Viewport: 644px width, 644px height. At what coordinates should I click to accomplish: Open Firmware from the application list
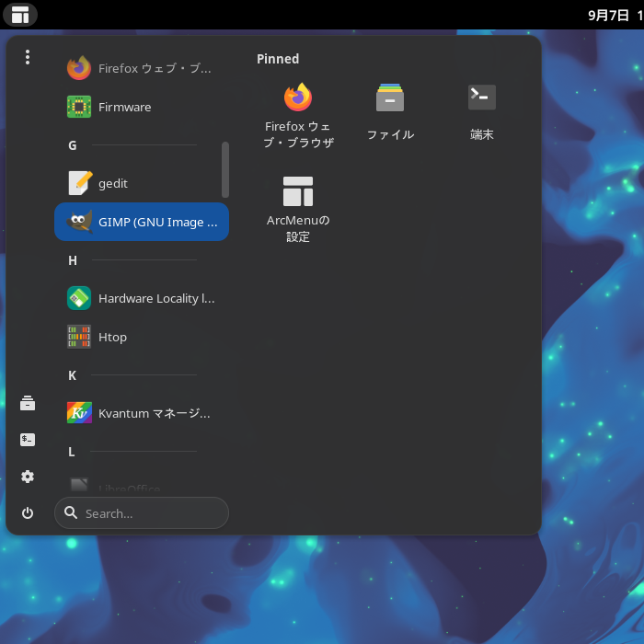point(142,107)
